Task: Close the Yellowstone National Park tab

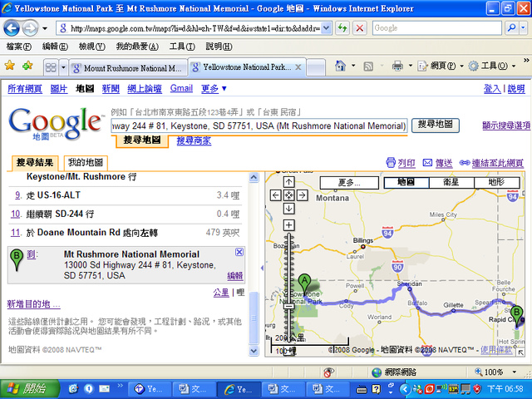Action: point(298,67)
